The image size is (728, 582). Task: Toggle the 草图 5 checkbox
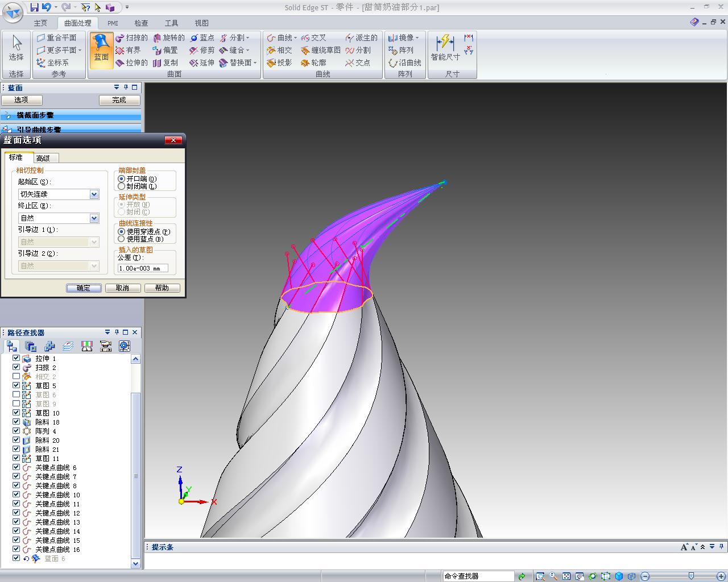16,385
